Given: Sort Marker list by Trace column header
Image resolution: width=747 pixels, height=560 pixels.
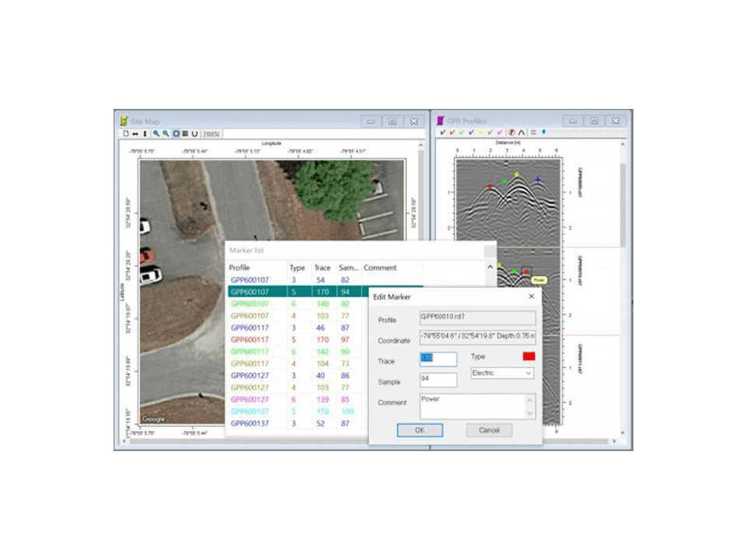Looking at the screenshot, I should 322,268.
